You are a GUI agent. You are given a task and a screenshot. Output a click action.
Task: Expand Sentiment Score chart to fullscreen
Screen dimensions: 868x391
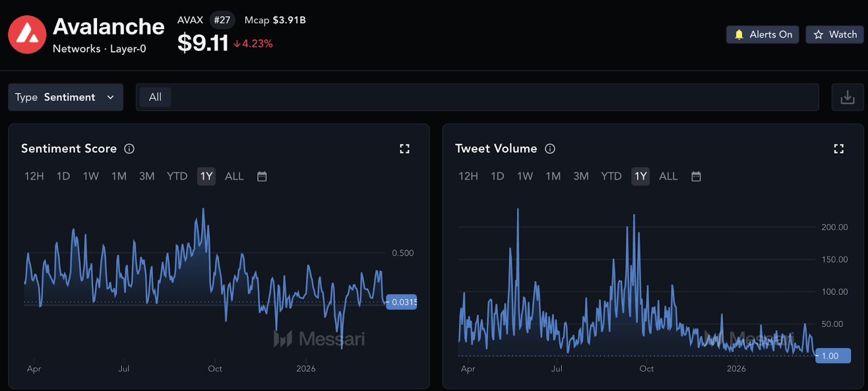(x=405, y=149)
